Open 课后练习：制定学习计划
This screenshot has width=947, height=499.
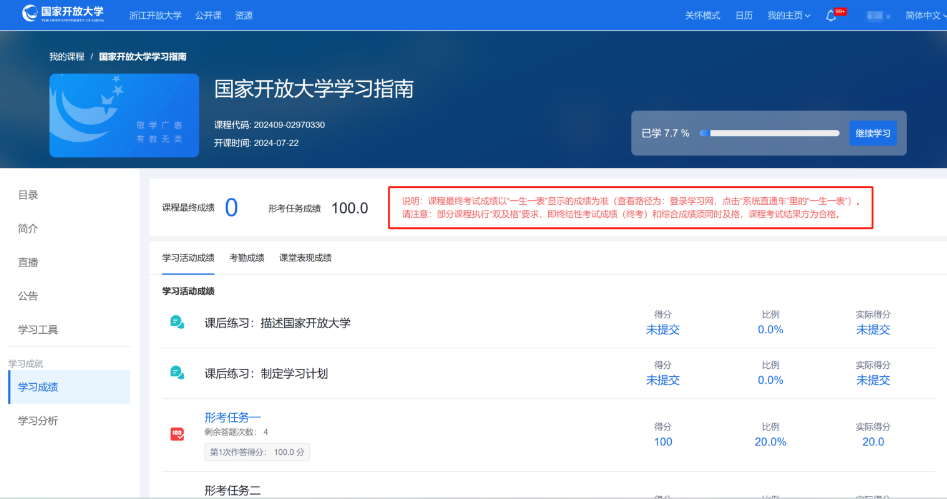[x=266, y=373]
